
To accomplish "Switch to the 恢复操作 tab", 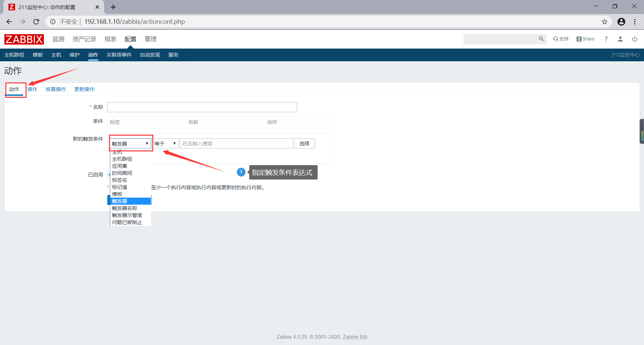I will click(x=56, y=89).
